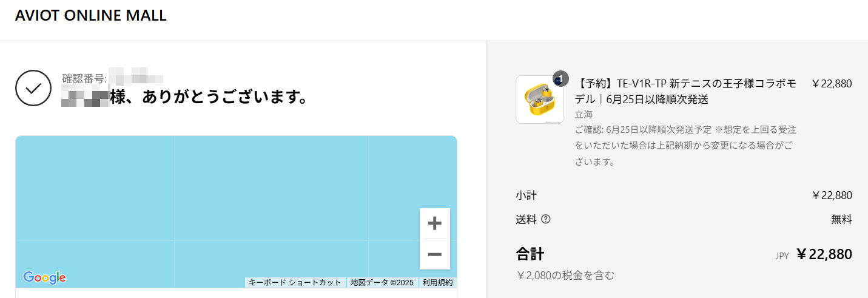This screenshot has height=298, width=868.
Task: Open the yellow earbuds product thumbnail
Action: [x=540, y=100]
